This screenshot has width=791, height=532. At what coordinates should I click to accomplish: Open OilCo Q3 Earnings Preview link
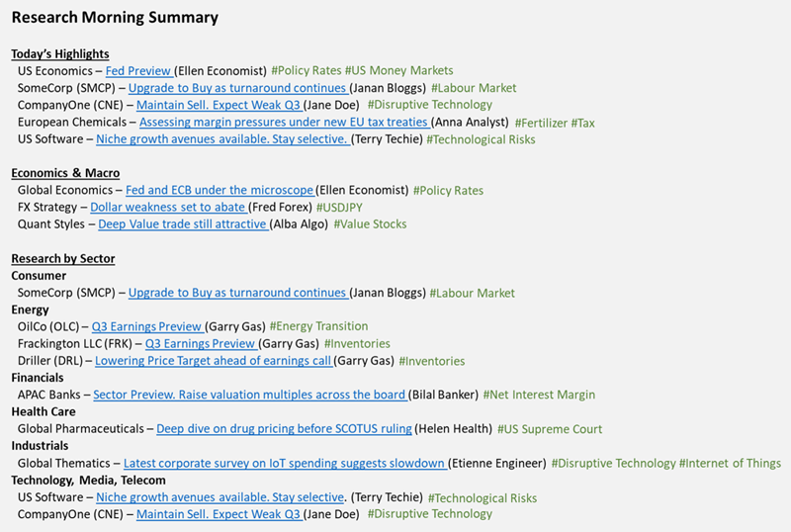pos(147,326)
